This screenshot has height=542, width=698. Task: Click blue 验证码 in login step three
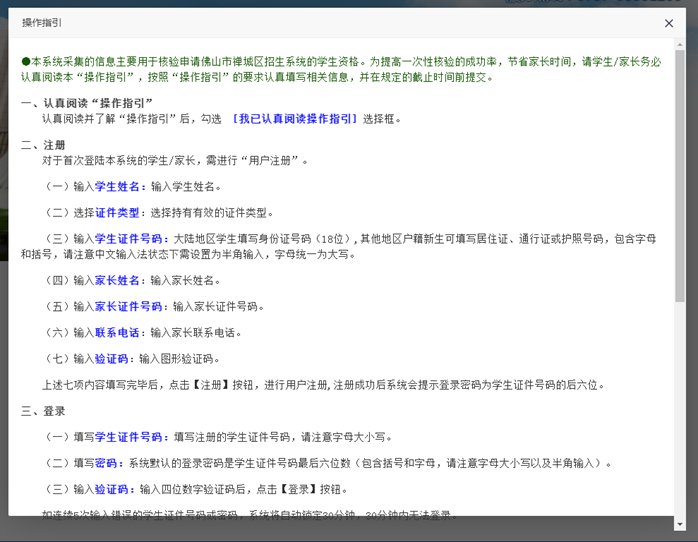click(x=110, y=489)
